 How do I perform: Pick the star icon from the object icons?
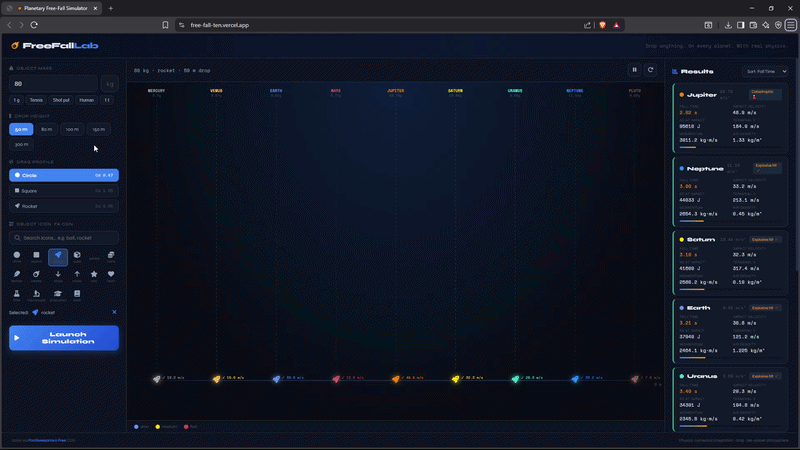tap(94, 274)
